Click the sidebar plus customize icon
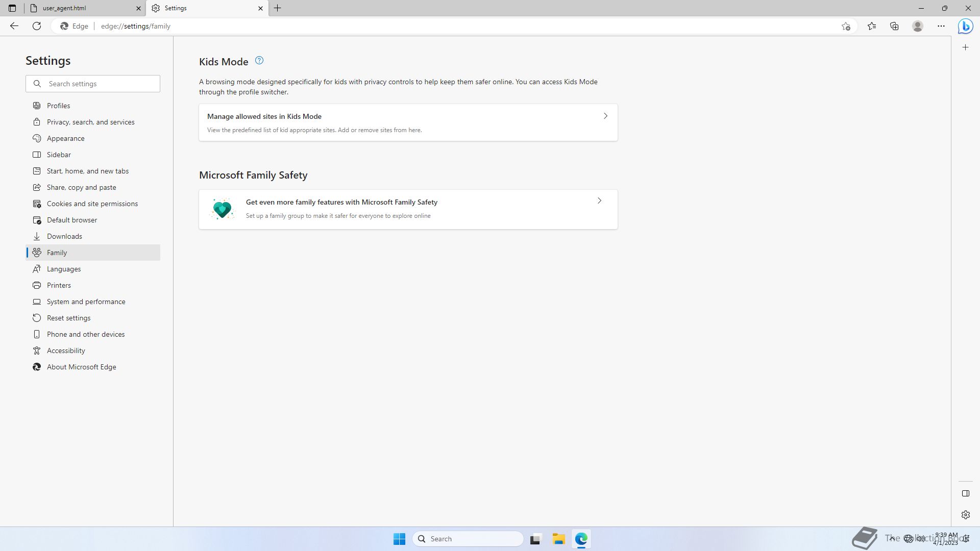 [965, 47]
